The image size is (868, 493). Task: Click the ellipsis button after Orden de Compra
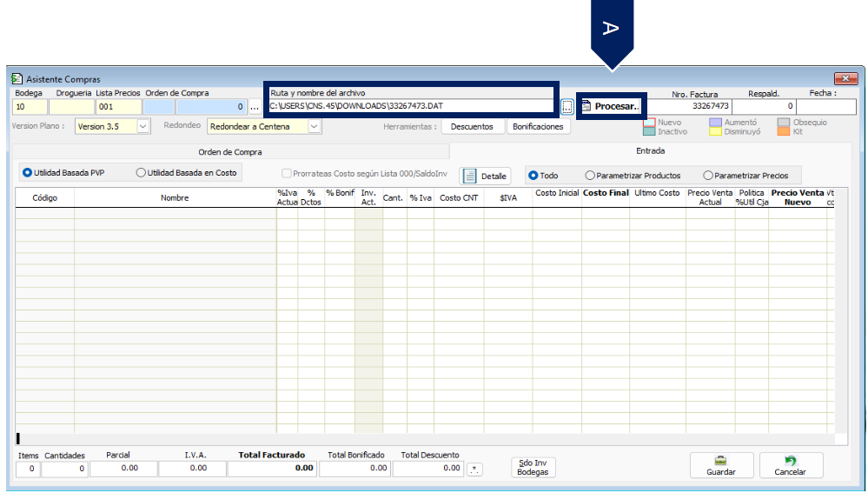(255, 106)
